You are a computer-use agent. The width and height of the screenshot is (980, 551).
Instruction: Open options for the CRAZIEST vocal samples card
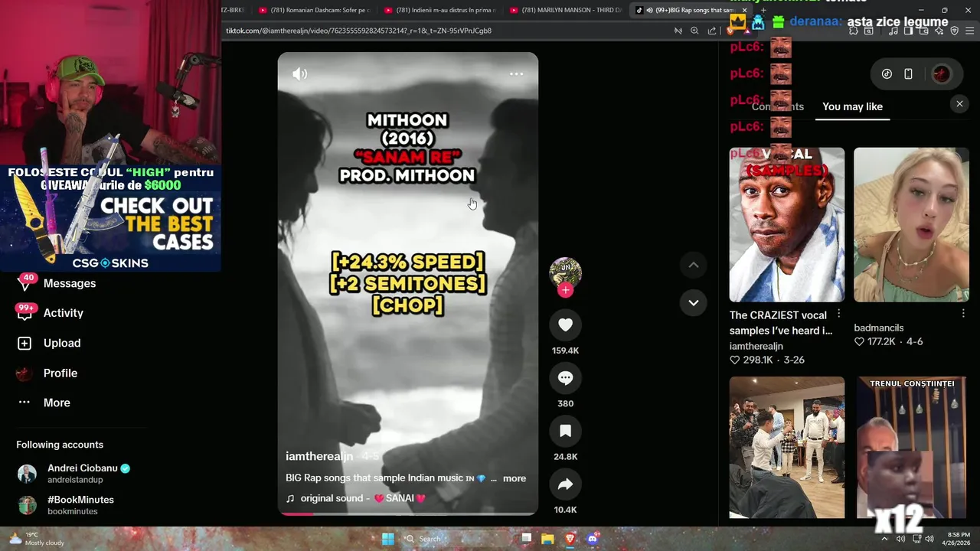(838, 314)
